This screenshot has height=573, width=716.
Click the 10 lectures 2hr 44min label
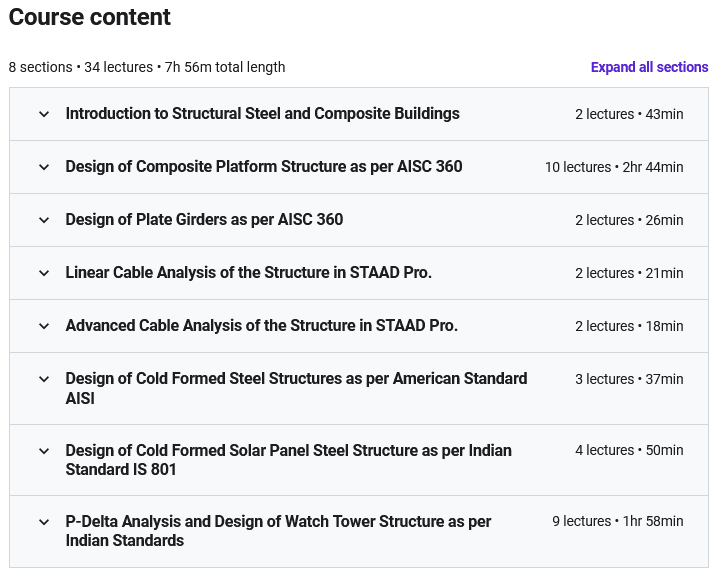614,167
